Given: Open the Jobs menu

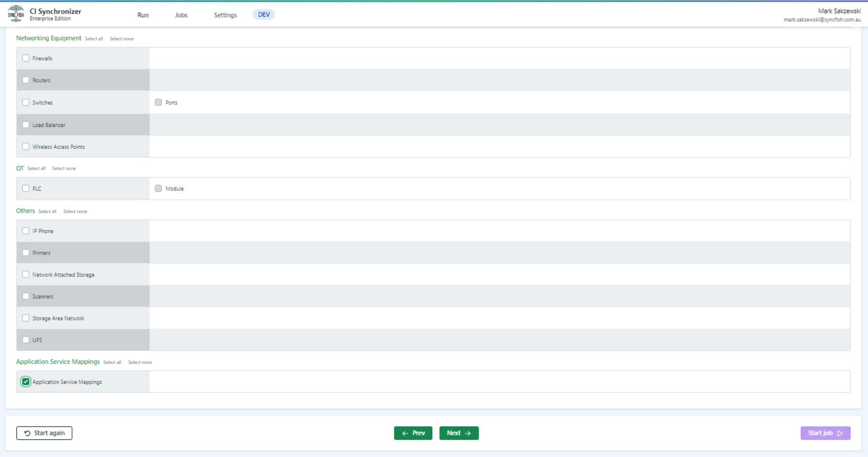Looking at the screenshot, I should point(181,15).
